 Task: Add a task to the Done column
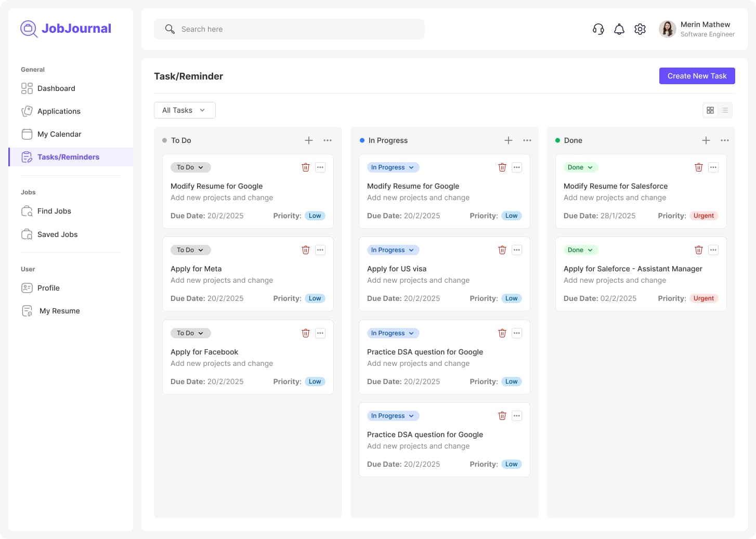point(706,140)
